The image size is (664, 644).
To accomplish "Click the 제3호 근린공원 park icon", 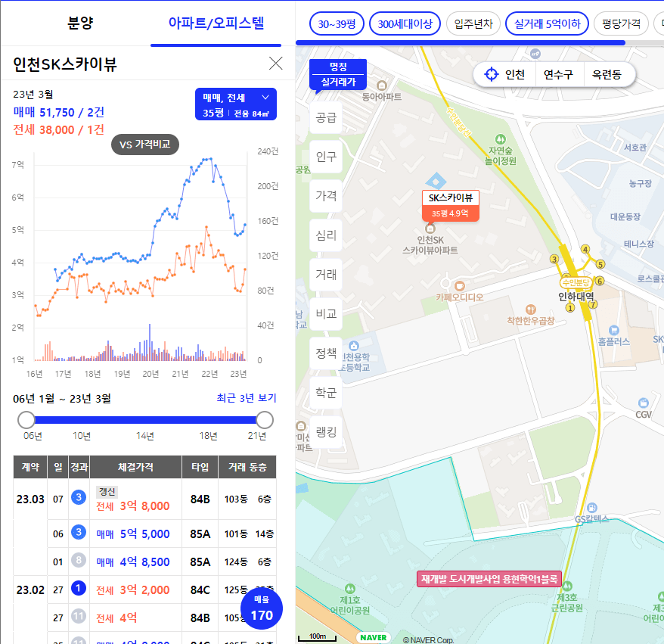I will point(567,586).
